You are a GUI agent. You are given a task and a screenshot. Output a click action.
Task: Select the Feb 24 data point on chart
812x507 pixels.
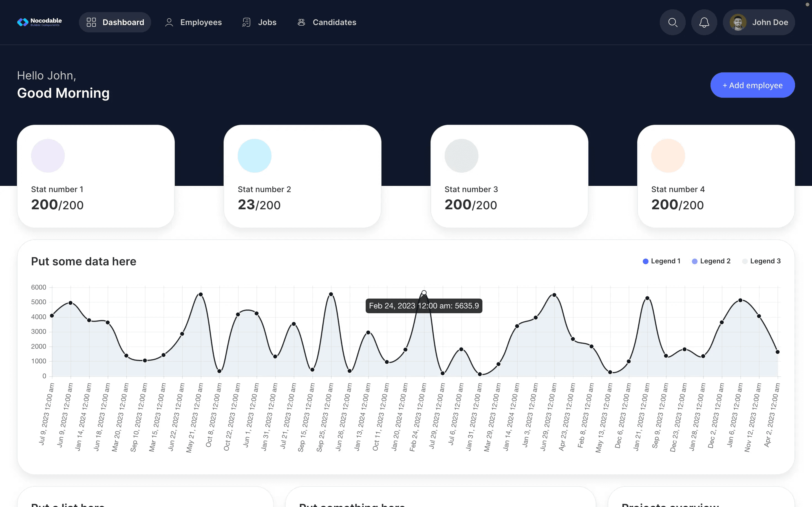coord(424,292)
